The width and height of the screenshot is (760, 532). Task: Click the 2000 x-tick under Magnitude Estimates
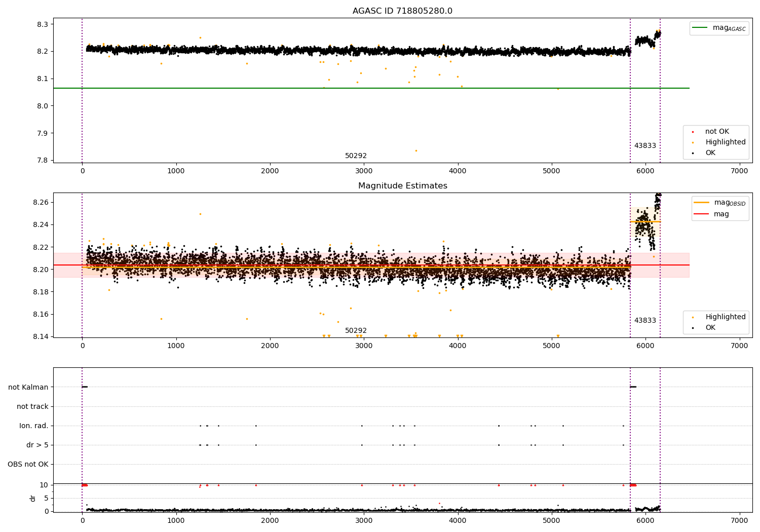pos(270,346)
